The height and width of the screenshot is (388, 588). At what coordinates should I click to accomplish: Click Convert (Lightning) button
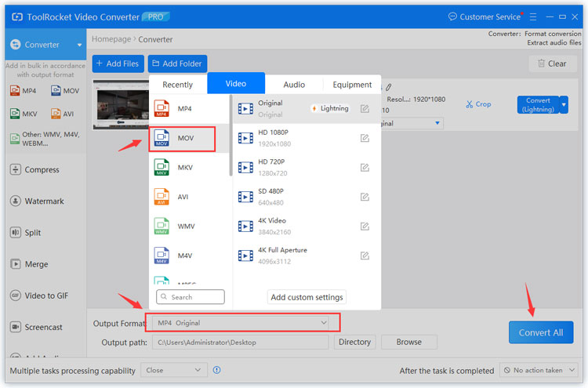point(538,104)
